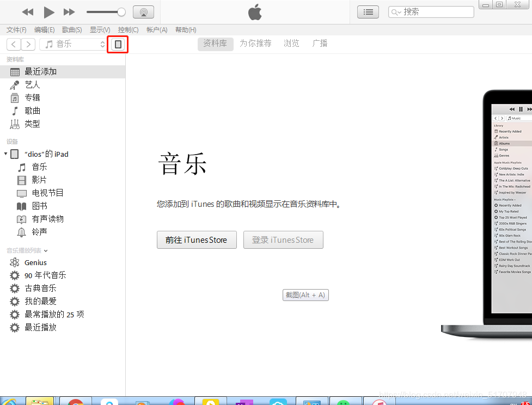Open the 编辑(E) menu
532x405 pixels.
tap(45, 30)
